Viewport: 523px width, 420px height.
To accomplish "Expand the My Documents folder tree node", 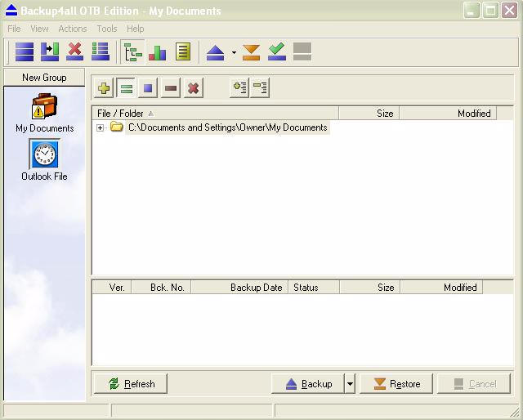I will [x=100, y=127].
